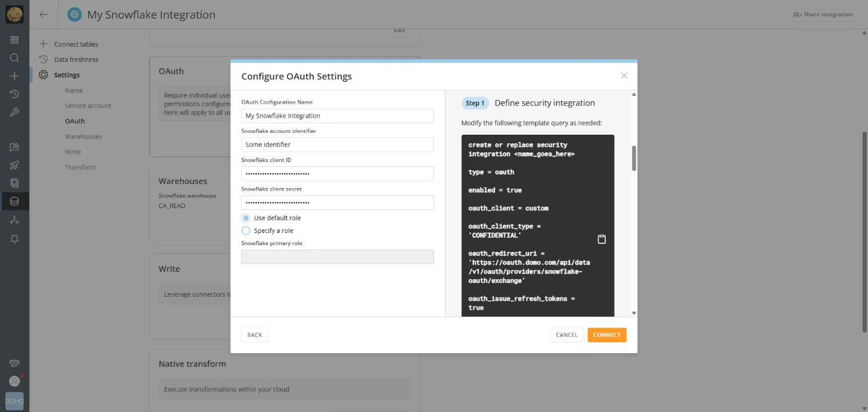This screenshot has height=412, width=868.
Task: Go back using the left arrow
Action: [x=44, y=15]
